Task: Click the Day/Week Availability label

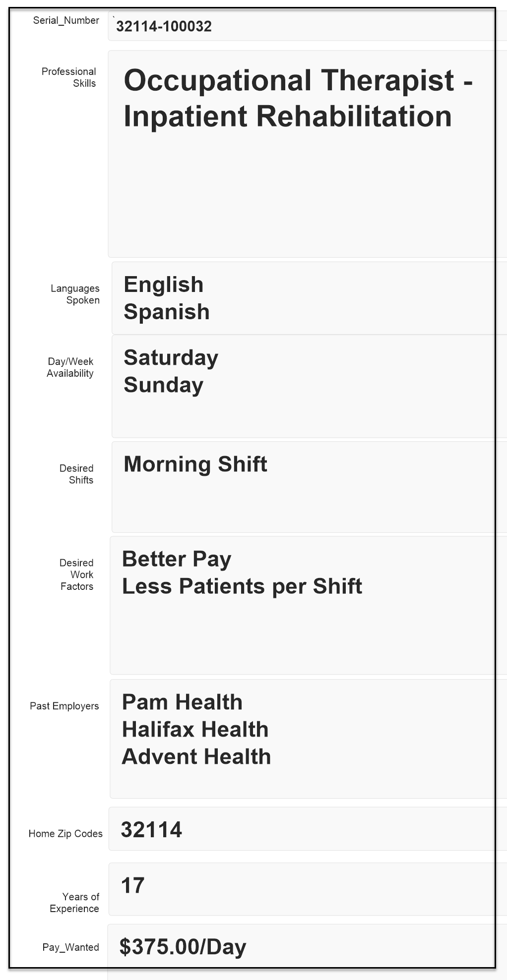Action: (x=70, y=367)
